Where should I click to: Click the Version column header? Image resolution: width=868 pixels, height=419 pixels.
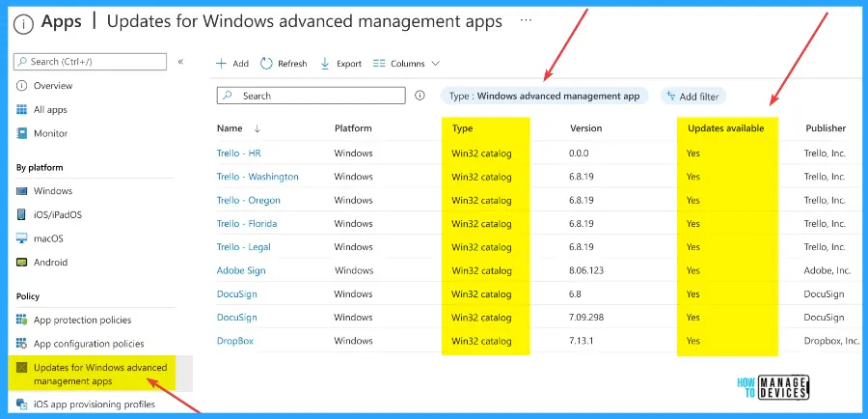click(x=585, y=128)
